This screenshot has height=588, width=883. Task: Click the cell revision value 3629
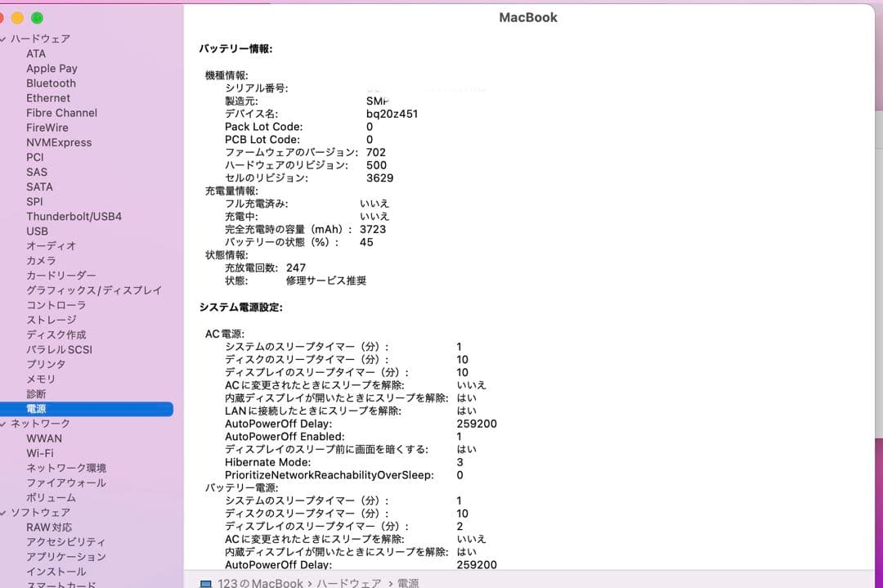[x=379, y=178]
